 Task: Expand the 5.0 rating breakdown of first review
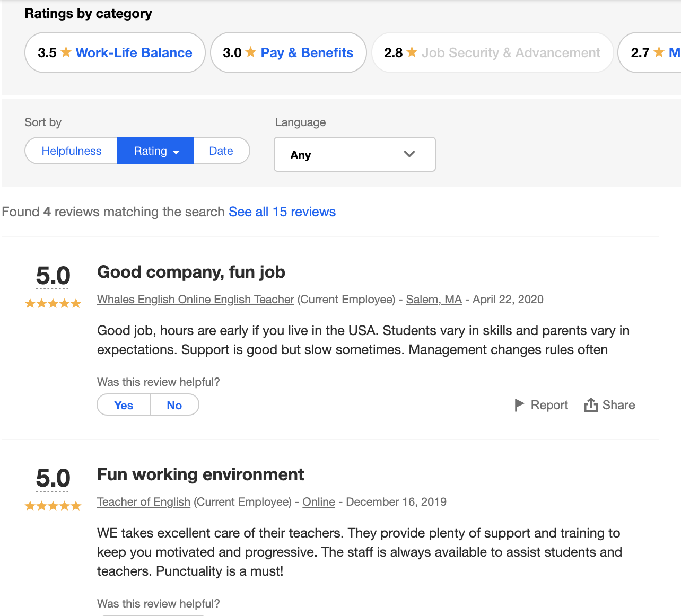pyautogui.click(x=53, y=276)
